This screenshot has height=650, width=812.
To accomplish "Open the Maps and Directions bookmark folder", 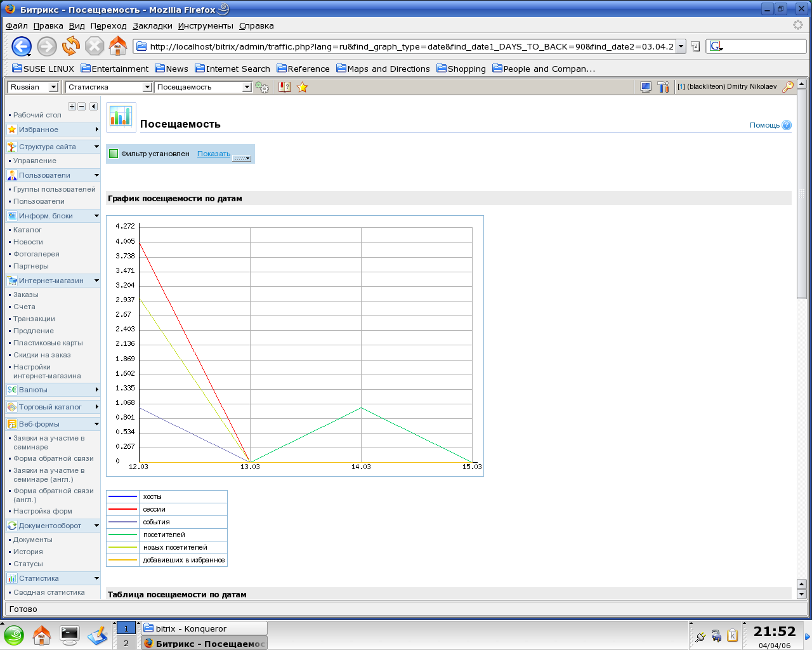I will click(383, 69).
